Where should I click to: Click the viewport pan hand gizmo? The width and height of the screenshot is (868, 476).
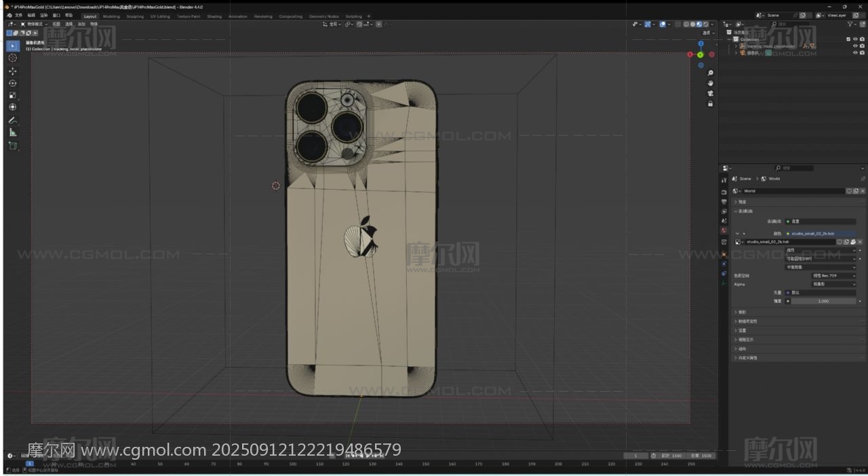point(710,83)
